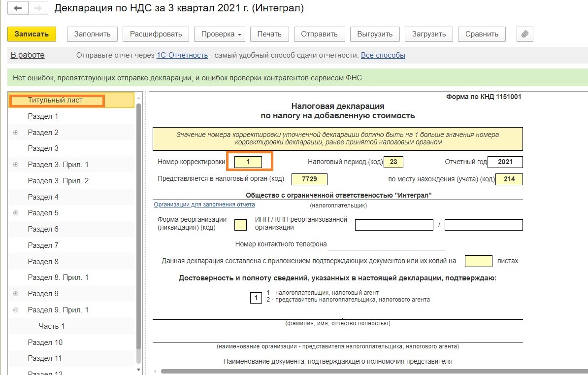This screenshot has height=375, width=588.
Task: Click the Отчетный год field
Action: pos(505,162)
